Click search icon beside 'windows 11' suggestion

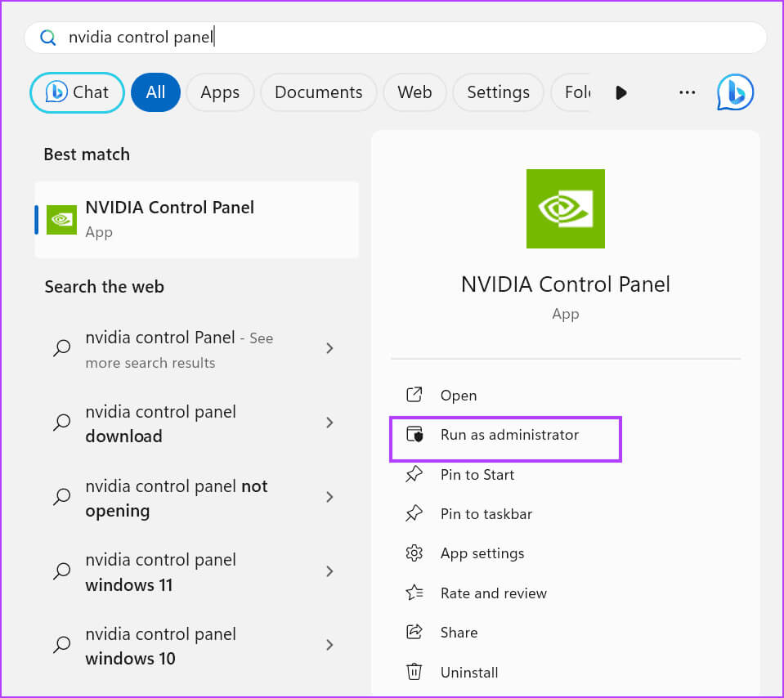(62, 571)
